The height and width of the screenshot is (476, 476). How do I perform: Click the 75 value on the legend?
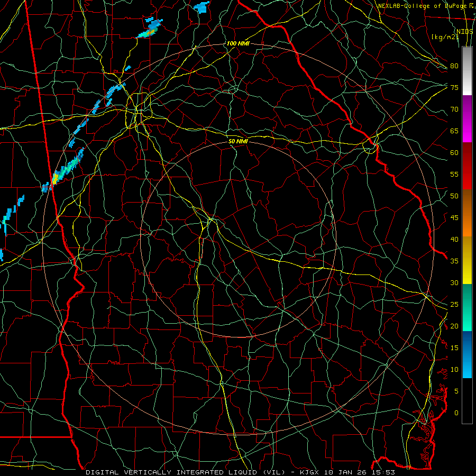454,87
